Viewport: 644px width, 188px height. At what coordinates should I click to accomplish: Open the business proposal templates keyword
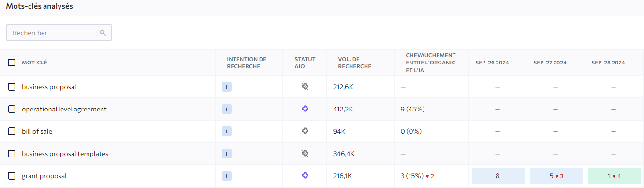[x=65, y=154]
